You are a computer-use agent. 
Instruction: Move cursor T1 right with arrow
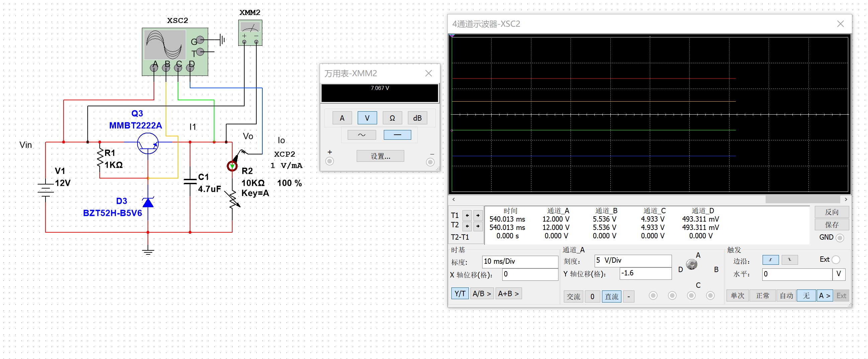coord(478,215)
